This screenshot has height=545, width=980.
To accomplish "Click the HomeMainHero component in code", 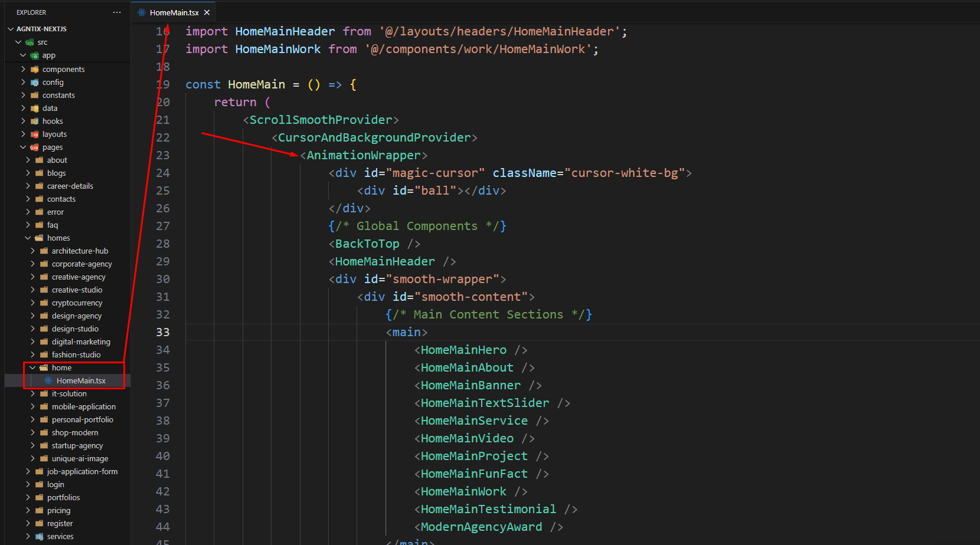I will (463, 350).
